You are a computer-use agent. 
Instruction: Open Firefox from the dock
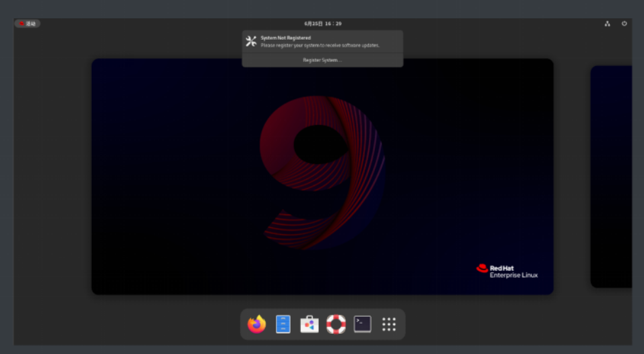(x=257, y=324)
